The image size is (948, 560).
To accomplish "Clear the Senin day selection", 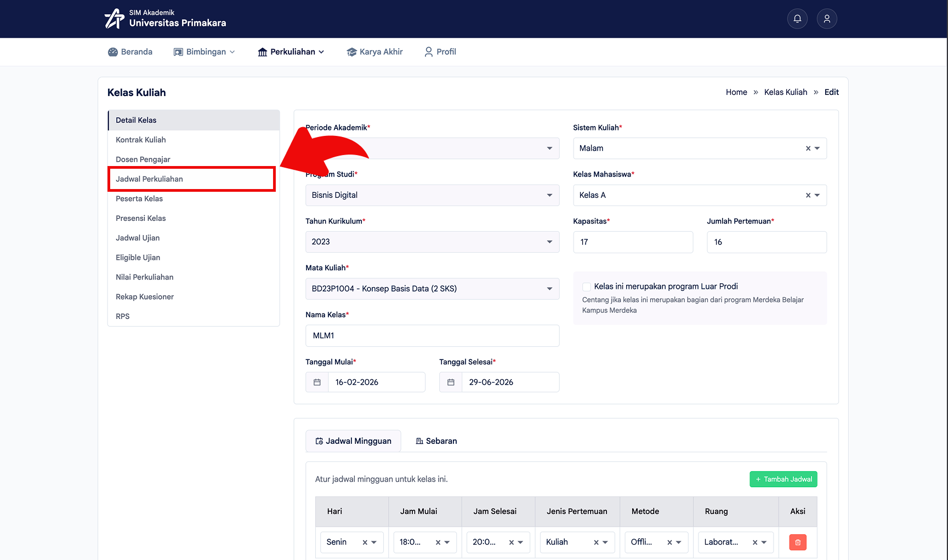I will (365, 542).
